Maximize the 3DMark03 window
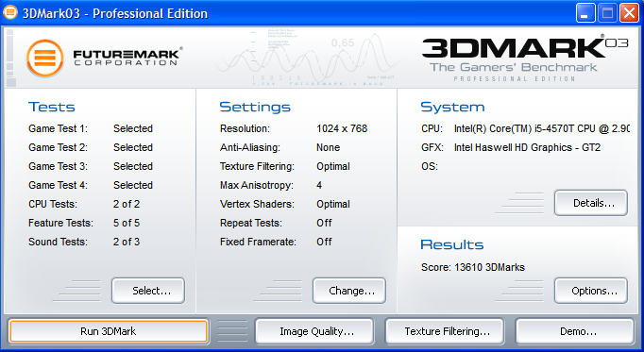 (x=607, y=12)
